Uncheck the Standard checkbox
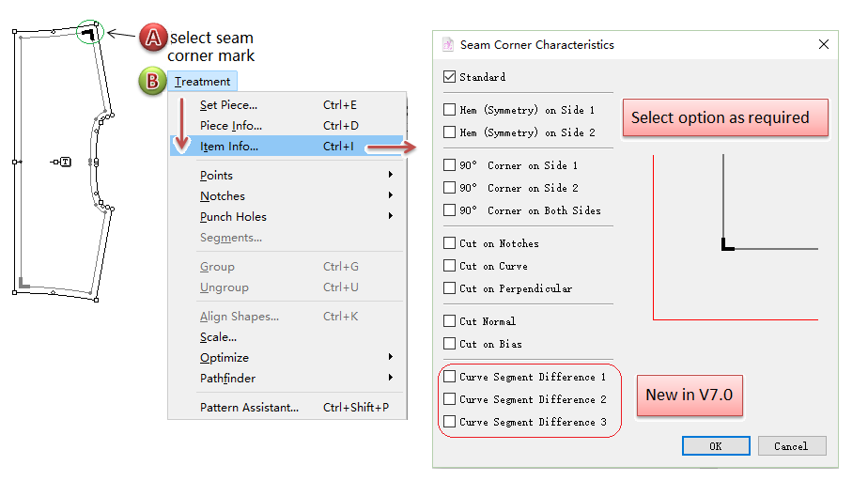The image size is (868, 481). 449,77
